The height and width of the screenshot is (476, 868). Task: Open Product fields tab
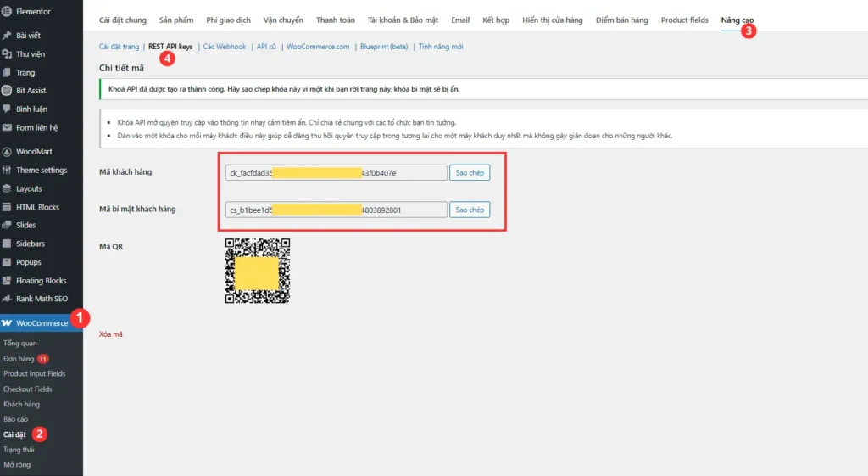[x=684, y=20]
